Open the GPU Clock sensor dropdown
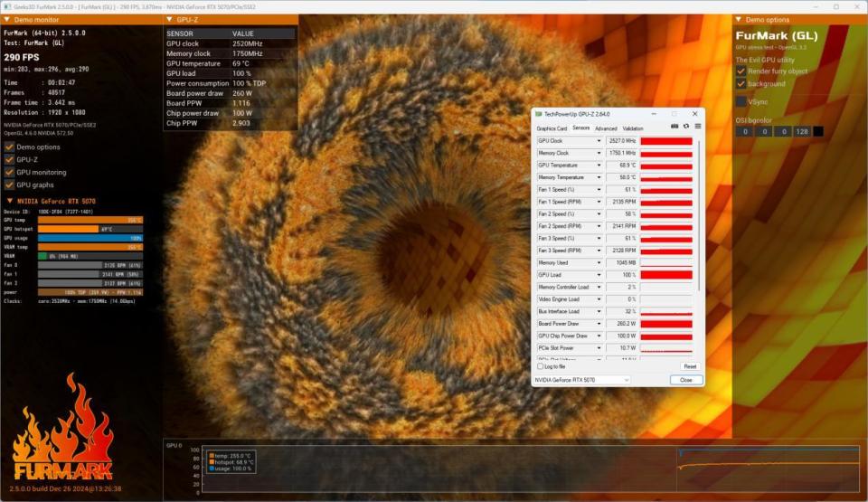868x502 pixels. point(599,141)
